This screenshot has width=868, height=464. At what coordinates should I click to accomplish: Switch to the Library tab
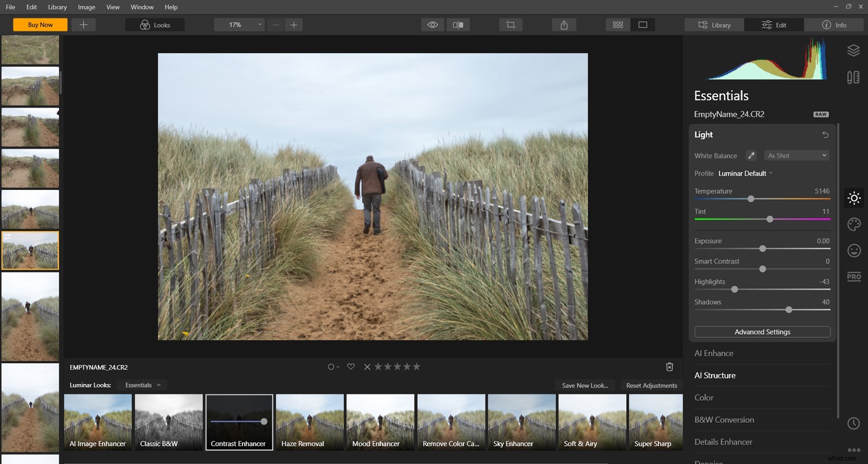click(x=713, y=24)
